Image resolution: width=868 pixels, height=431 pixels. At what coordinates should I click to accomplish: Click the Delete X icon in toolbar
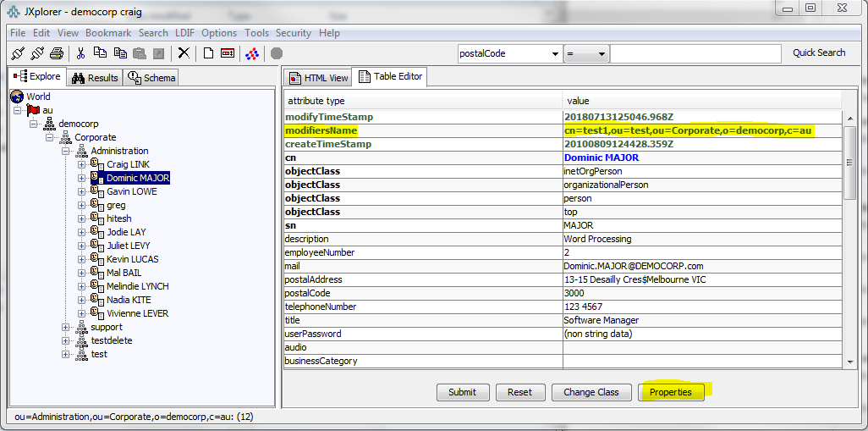(184, 53)
